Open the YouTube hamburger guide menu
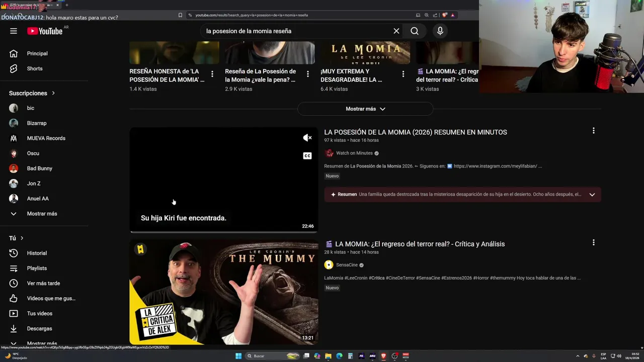 (14, 31)
